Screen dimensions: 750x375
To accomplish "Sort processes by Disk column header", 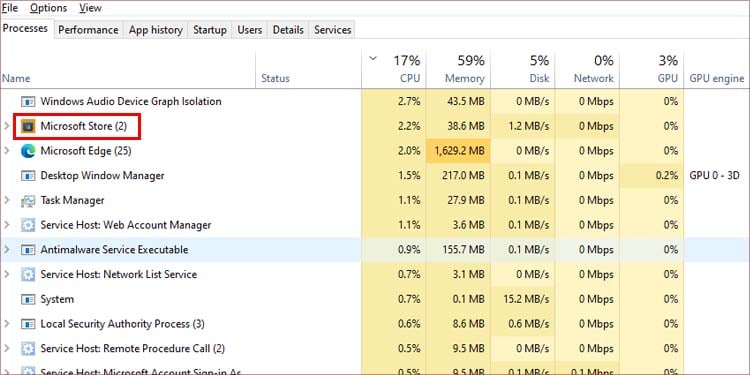I will (523, 69).
